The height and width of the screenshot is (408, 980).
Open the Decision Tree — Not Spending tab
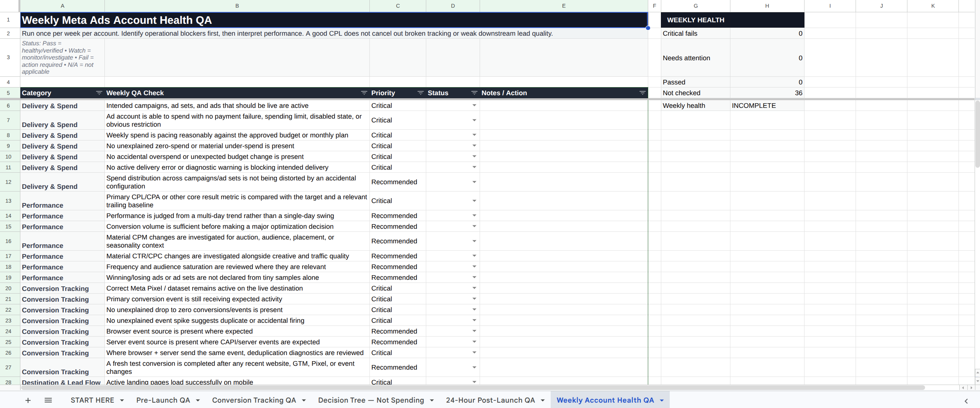click(x=371, y=400)
